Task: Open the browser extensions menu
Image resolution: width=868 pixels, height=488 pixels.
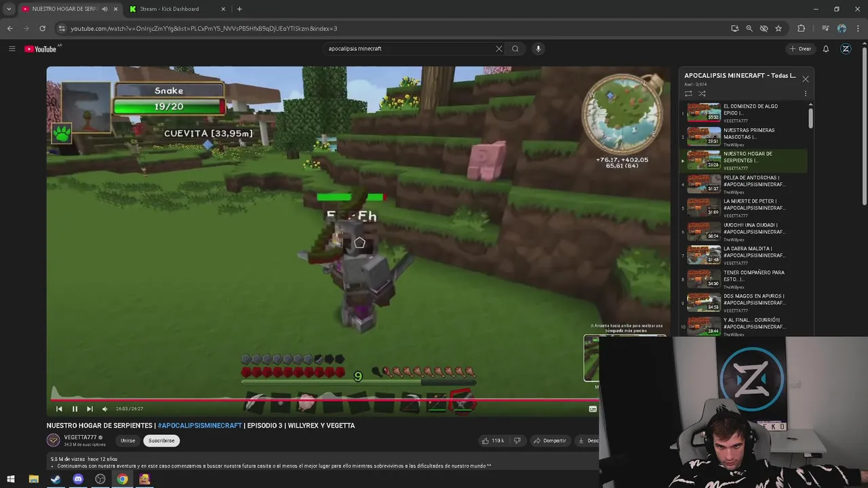Action: pos(801,28)
